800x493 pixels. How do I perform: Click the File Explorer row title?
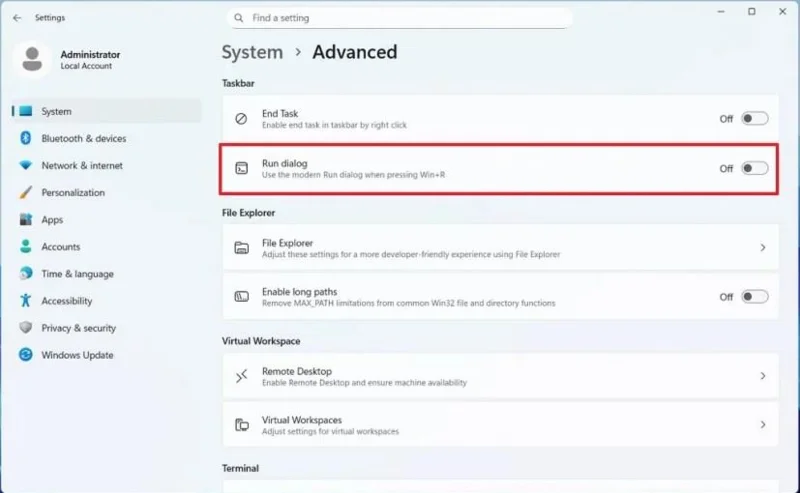pyautogui.click(x=287, y=243)
